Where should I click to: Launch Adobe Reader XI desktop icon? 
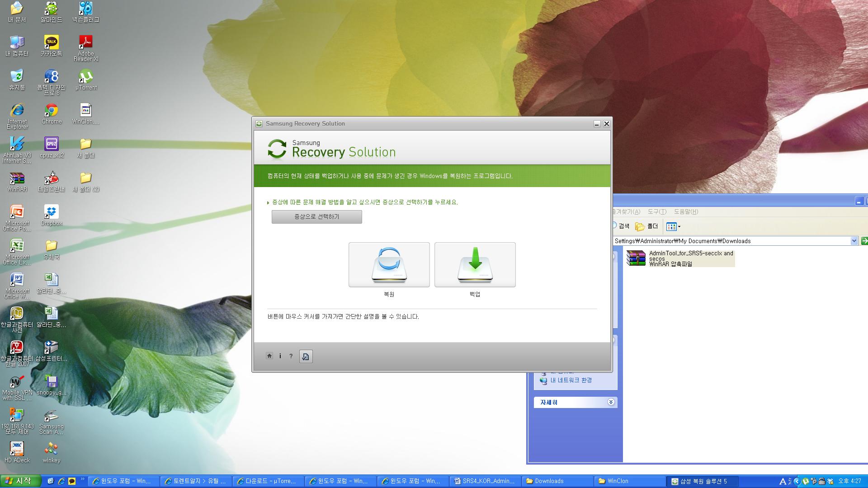86,48
